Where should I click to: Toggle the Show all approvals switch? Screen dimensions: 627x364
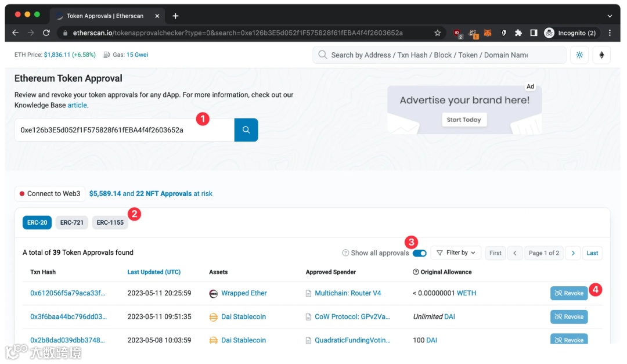click(x=420, y=253)
